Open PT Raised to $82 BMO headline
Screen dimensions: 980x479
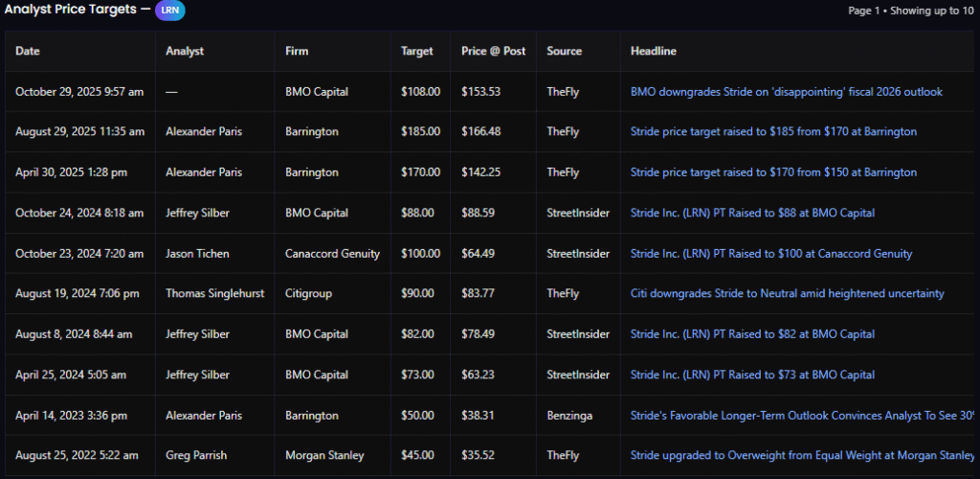coord(752,334)
